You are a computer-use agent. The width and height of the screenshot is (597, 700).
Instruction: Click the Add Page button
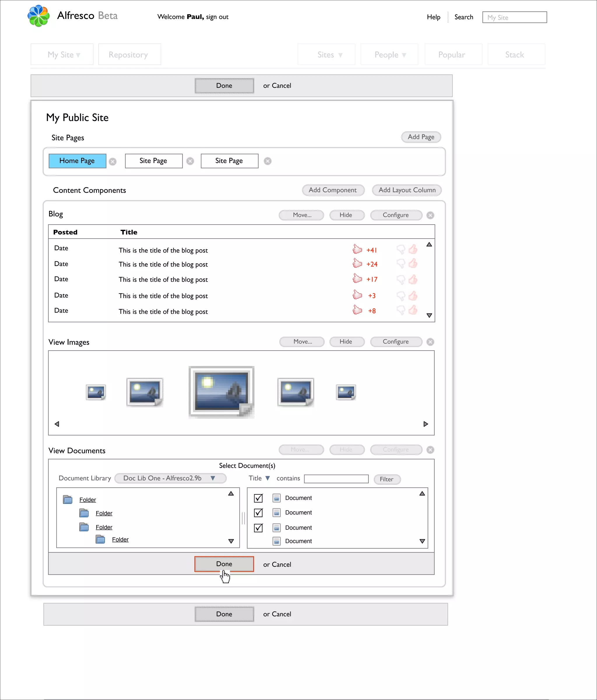[x=421, y=137]
